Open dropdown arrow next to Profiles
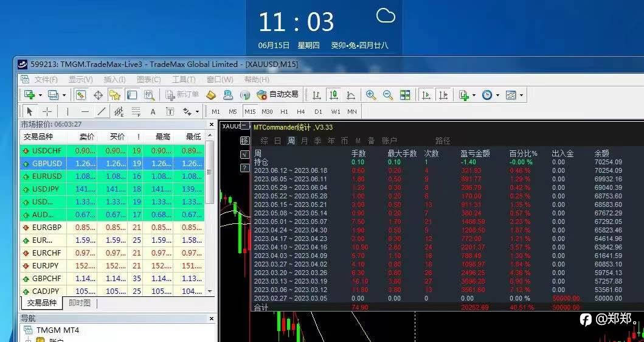Screen dimensions: 644x342 coord(64,96)
